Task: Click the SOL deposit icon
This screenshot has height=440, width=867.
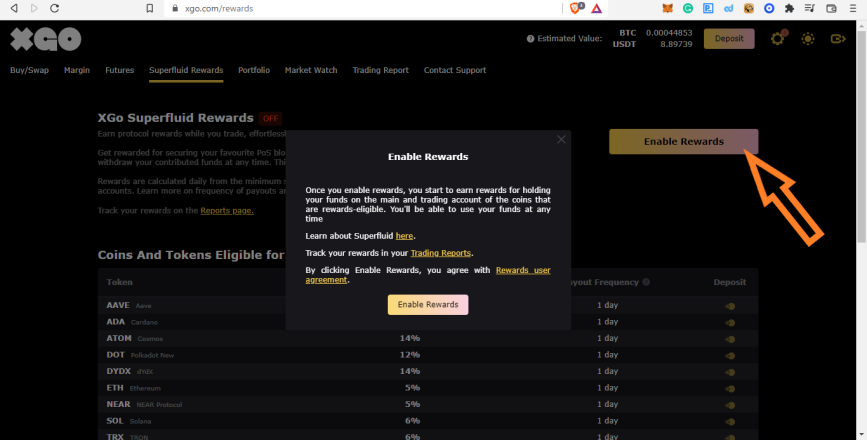Action: pyautogui.click(x=730, y=422)
